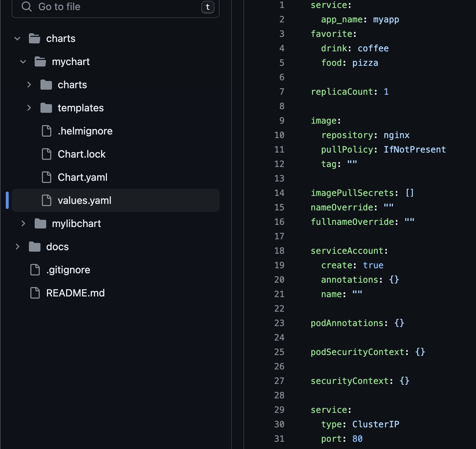Open the mylibchart folder label
The image size is (476, 449).
click(77, 224)
